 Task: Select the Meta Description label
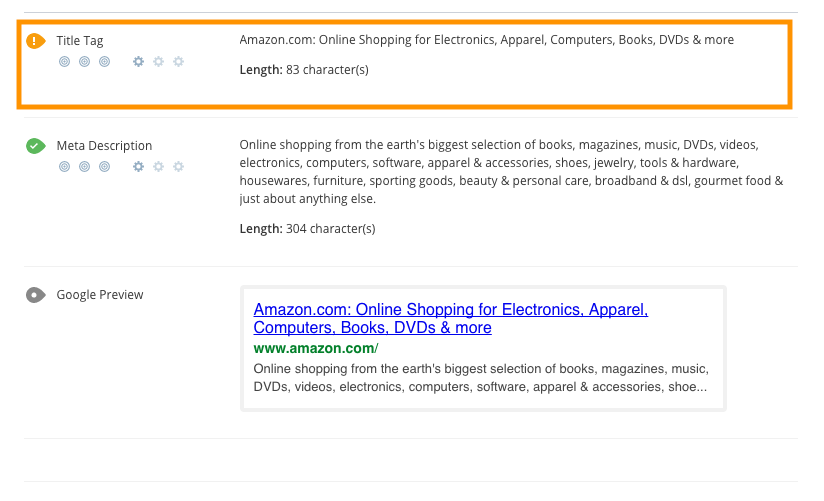point(104,146)
